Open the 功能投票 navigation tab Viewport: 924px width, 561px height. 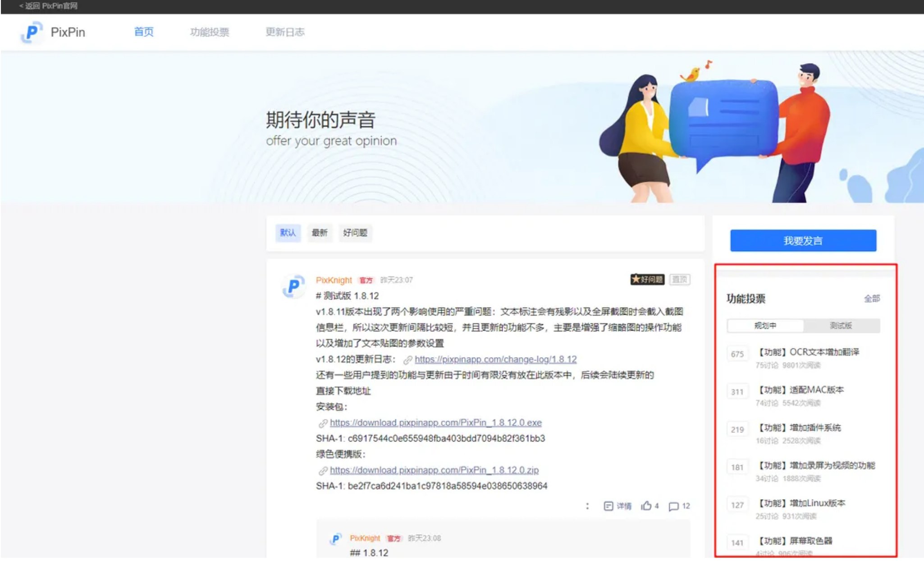pos(210,32)
